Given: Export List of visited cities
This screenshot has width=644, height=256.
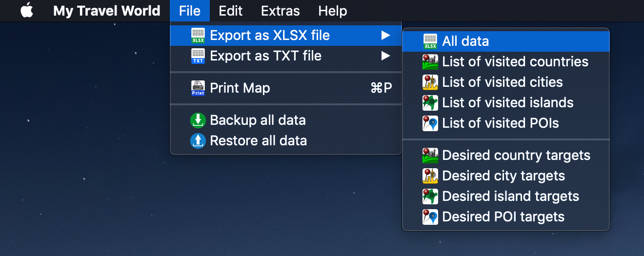Looking at the screenshot, I should [x=506, y=82].
